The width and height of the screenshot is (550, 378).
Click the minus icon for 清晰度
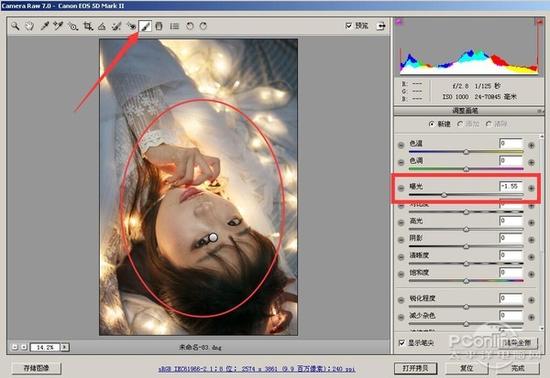click(x=401, y=257)
